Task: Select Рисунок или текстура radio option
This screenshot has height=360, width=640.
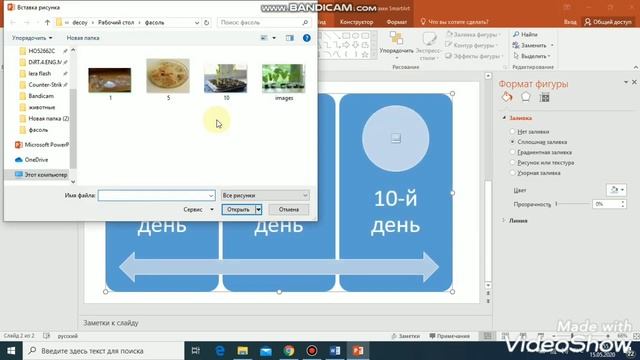Action: [513, 162]
